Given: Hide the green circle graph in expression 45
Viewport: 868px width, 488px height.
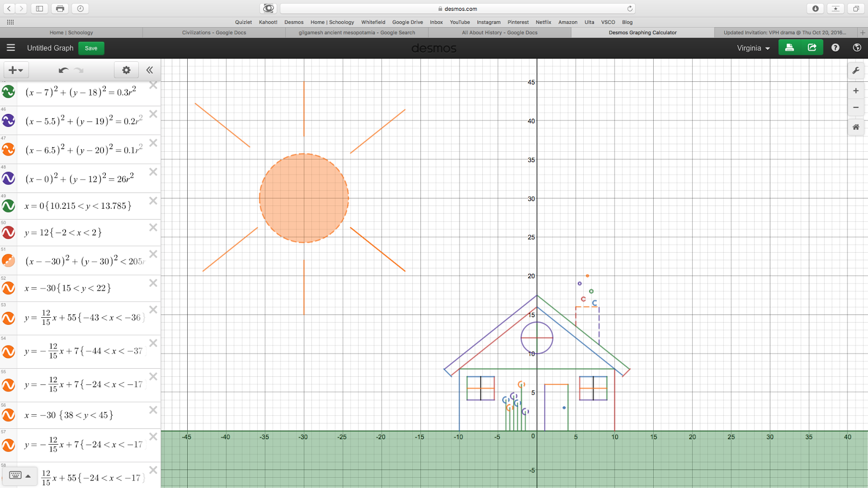Looking at the screenshot, I should pos(8,92).
